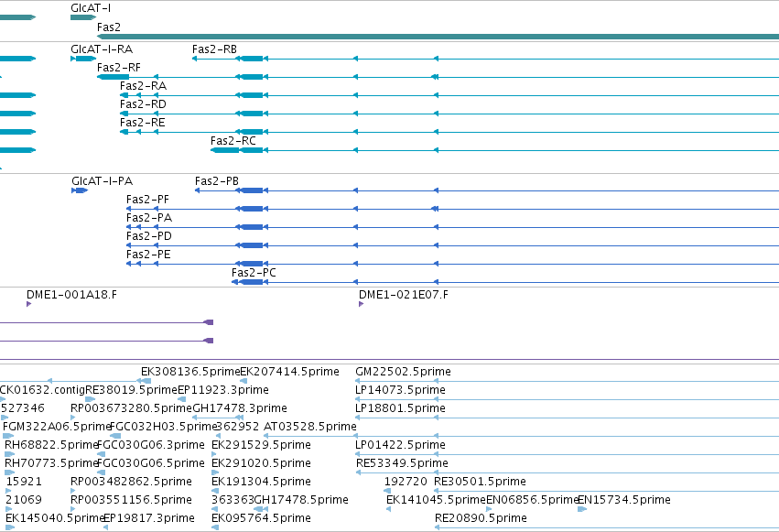Select the 527346 feature label
This screenshot has width=779, height=532.
coord(22,408)
